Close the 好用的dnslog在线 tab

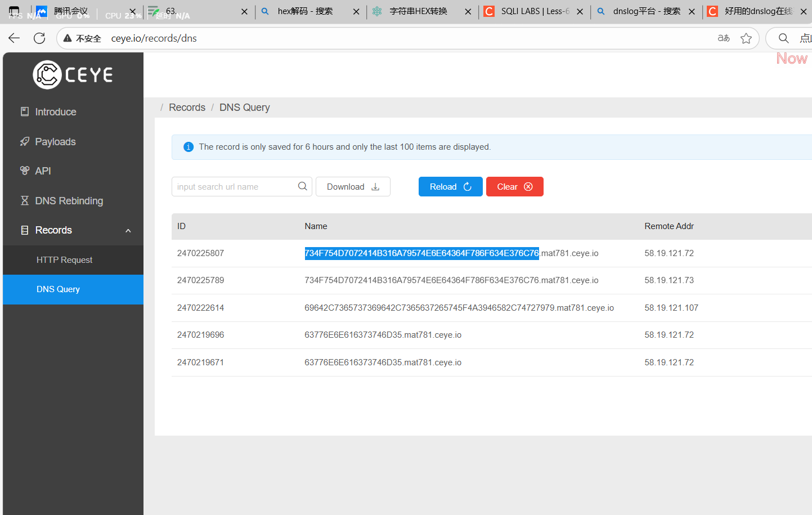pos(804,11)
